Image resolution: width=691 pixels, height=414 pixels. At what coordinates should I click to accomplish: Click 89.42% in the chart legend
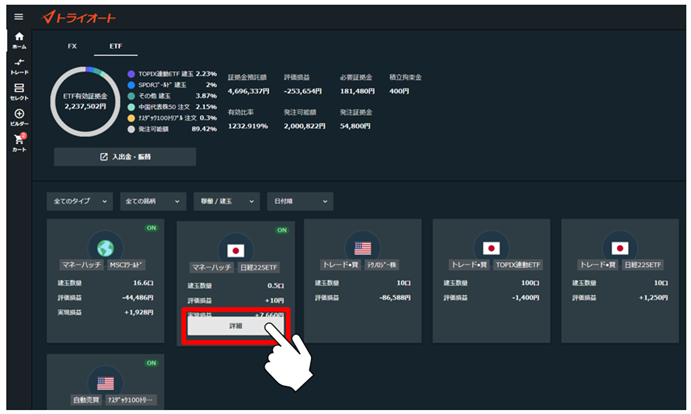coord(204,129)
